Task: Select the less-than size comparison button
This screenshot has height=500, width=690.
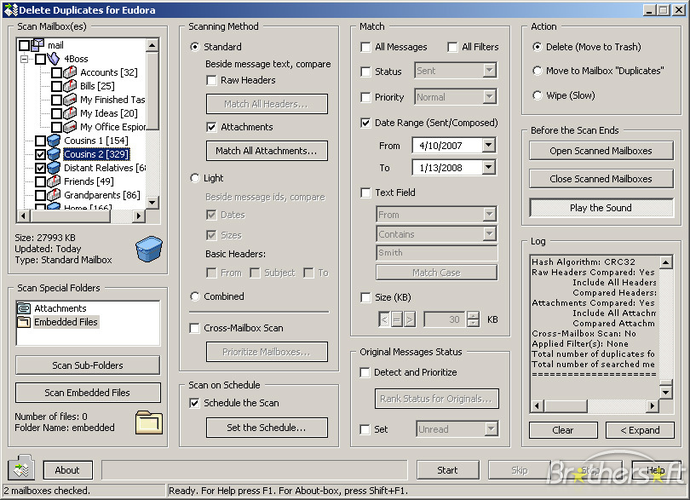Action: click(384, 319)
